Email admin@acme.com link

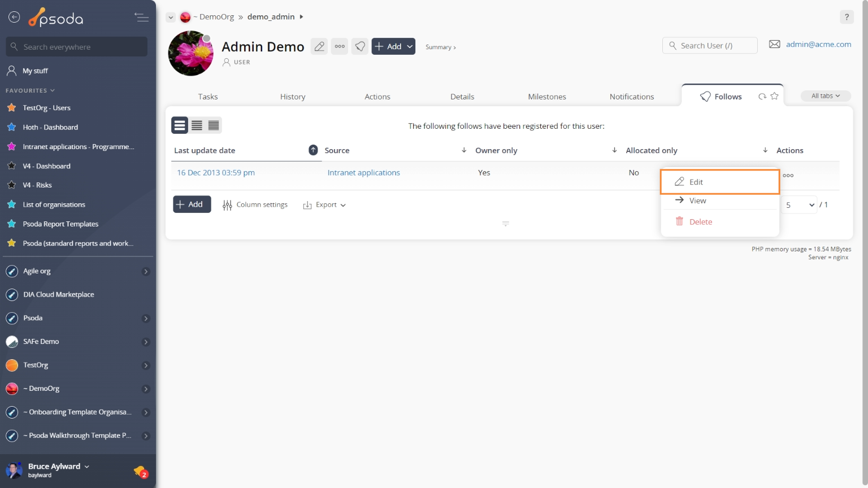[x=818, y=44]
